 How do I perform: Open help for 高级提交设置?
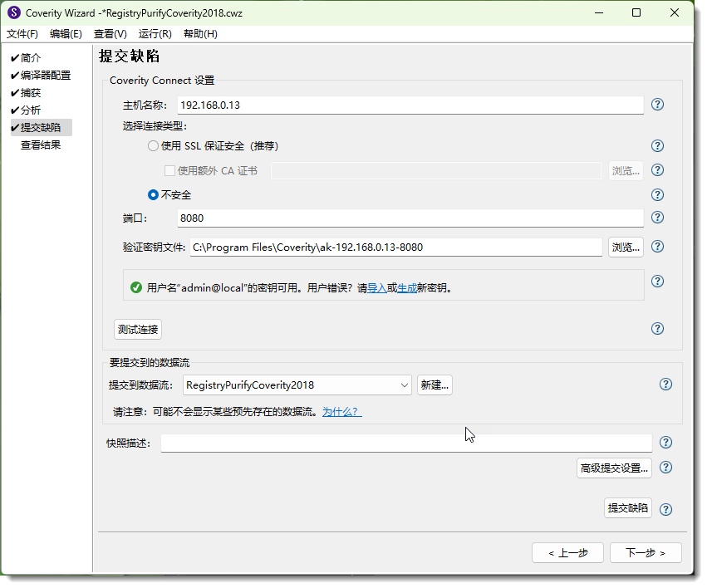(665, 468)
